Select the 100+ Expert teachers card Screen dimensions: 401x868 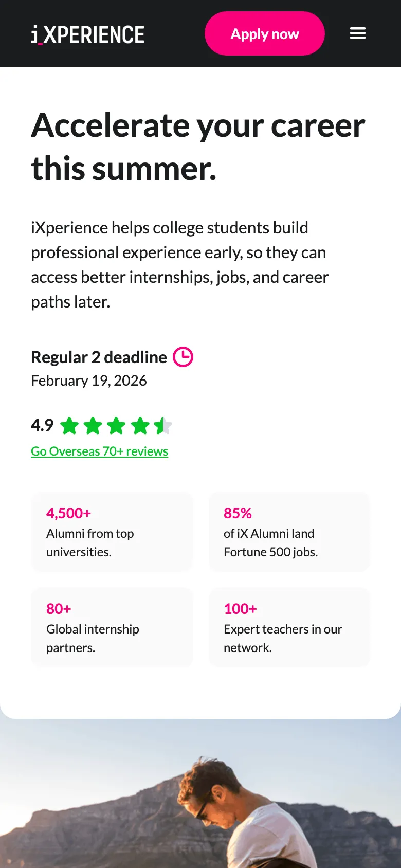tap(289, 627)
